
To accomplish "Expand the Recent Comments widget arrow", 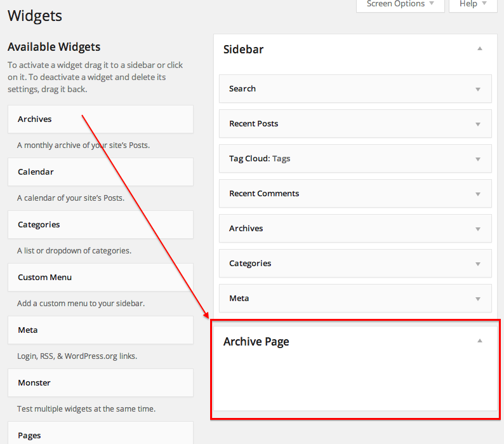I will 478,194.
